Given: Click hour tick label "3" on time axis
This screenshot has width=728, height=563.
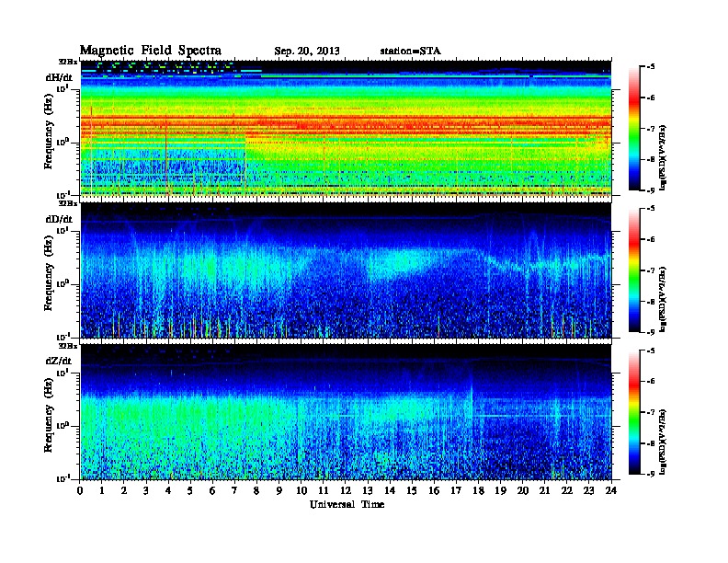Looking at the screenshot, I should tap(147, 490).
